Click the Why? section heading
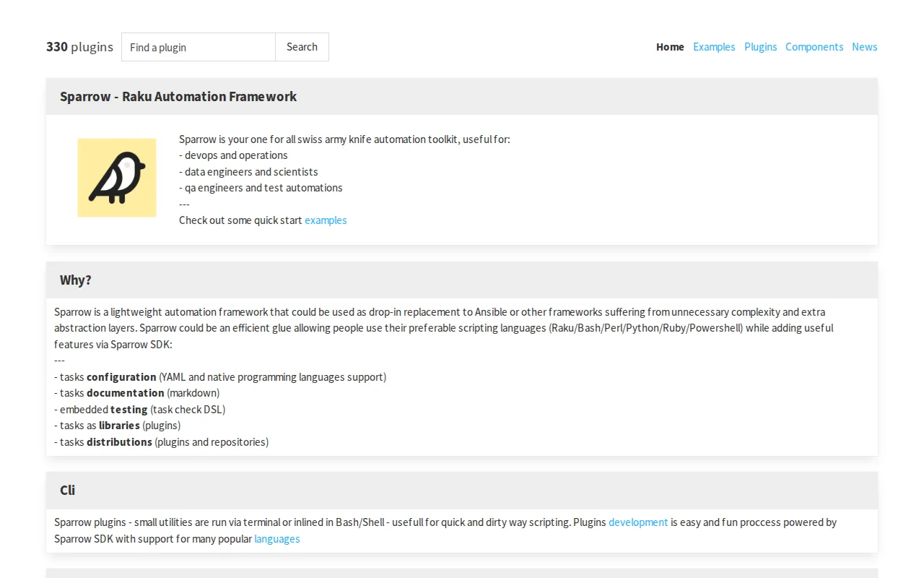The image size is (924, 578). (76, 280)
